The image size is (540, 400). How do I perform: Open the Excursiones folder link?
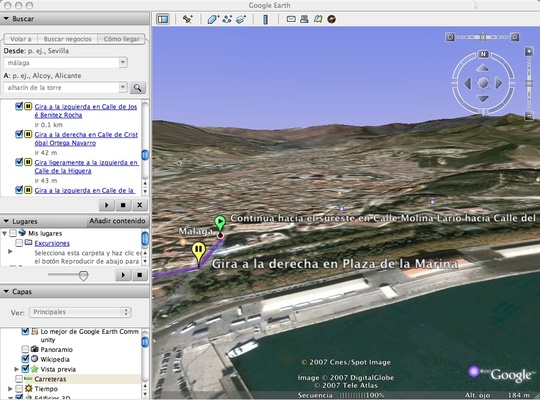pyautogui.click(x=52, y=243)
